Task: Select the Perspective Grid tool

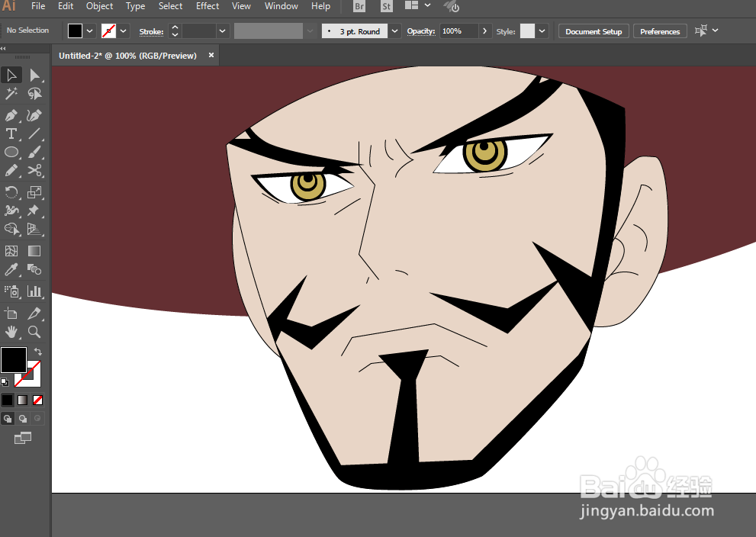Action: click(34, 229)
